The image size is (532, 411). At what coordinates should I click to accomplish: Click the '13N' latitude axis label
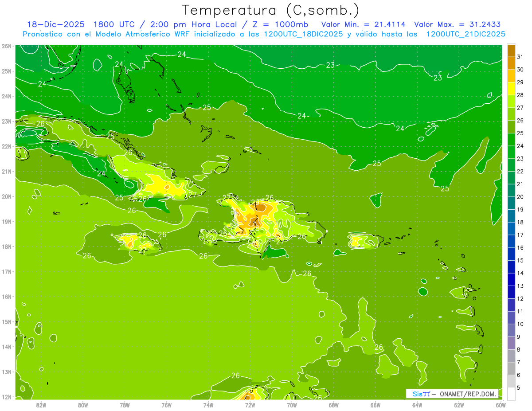[x=7, y=372]
